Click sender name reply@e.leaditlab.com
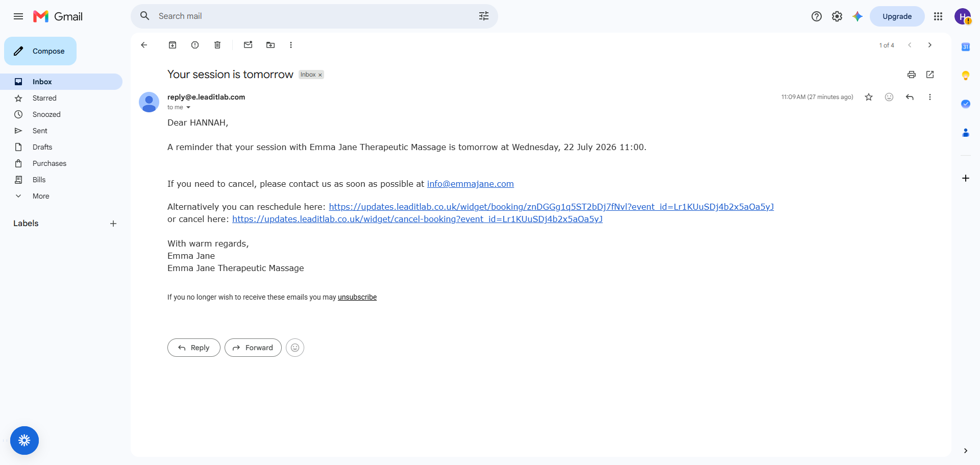 pyautogui.click(x=206, y=97)
